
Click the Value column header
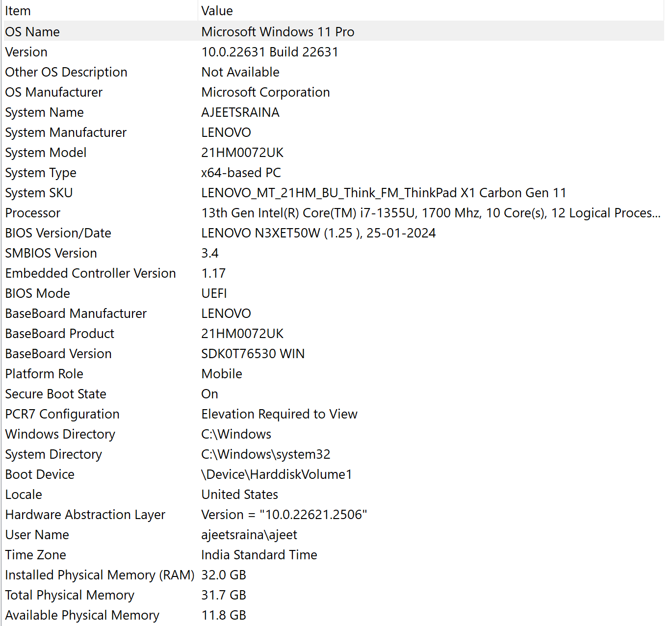pyautogui.click(x=431, y=11)
